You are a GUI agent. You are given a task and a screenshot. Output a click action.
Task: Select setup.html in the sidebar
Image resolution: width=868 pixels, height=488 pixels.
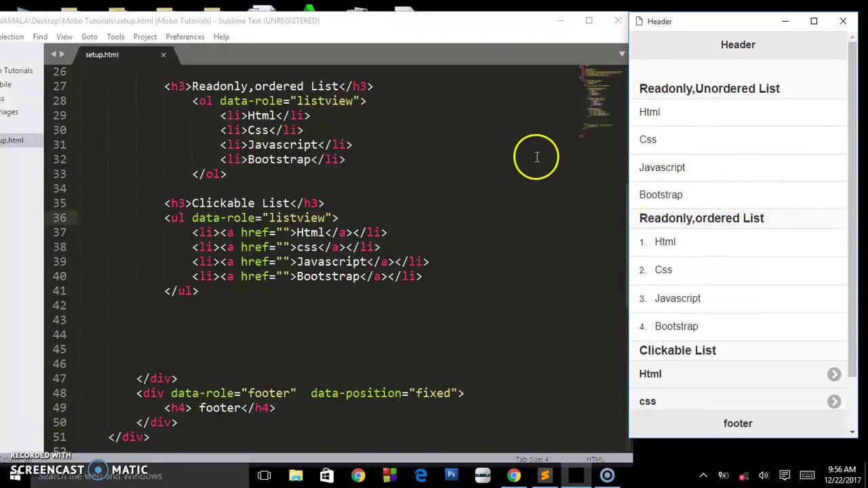click(x=12, y=140)
